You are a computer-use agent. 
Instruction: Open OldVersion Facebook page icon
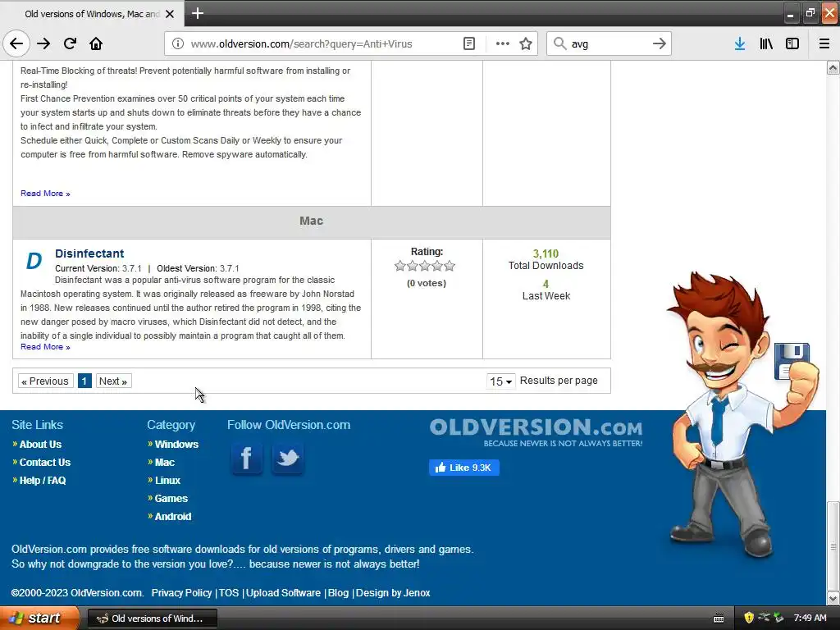(x=246, y=459)
